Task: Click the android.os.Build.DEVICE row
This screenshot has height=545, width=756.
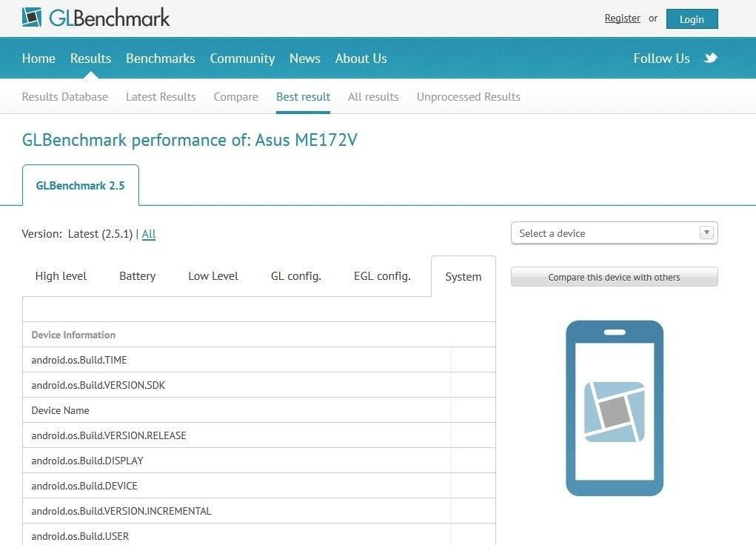Action: tap(259, 485)
